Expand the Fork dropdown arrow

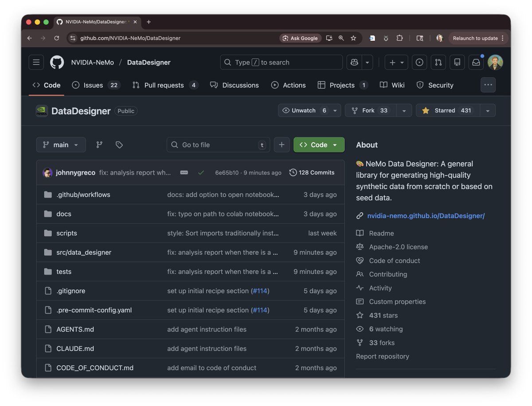(x=404, y=110)
